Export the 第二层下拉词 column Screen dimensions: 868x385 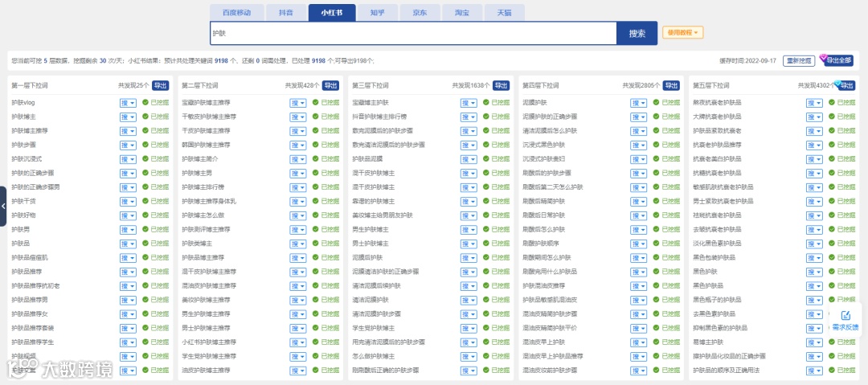coord(330,86)
